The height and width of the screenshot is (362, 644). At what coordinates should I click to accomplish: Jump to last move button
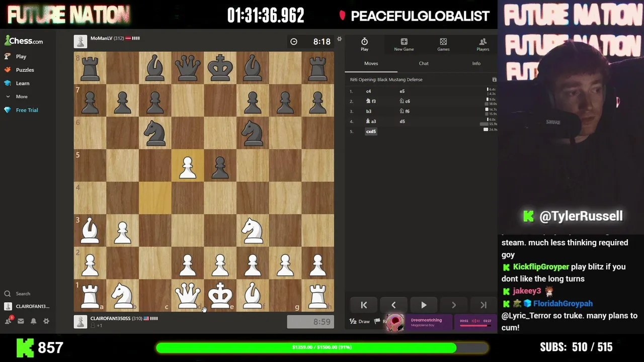pyautogui.click(x=483, y=305)
